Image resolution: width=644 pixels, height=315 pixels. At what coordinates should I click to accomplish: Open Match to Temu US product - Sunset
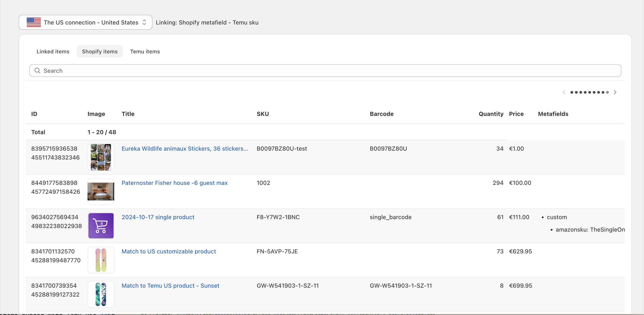click(170, 285)
